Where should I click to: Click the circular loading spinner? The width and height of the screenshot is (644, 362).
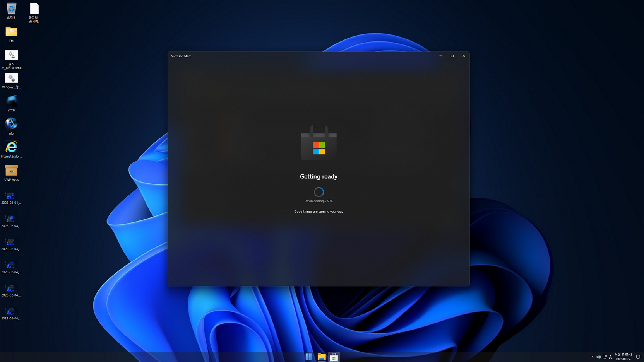click(x=319, y=192)
